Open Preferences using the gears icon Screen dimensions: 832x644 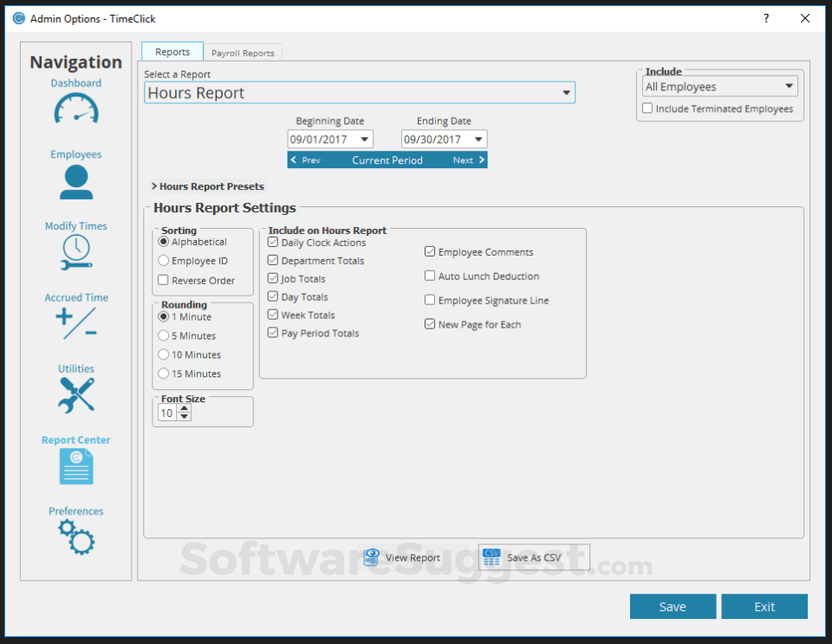pyautogui.click(x=75, y=537)
